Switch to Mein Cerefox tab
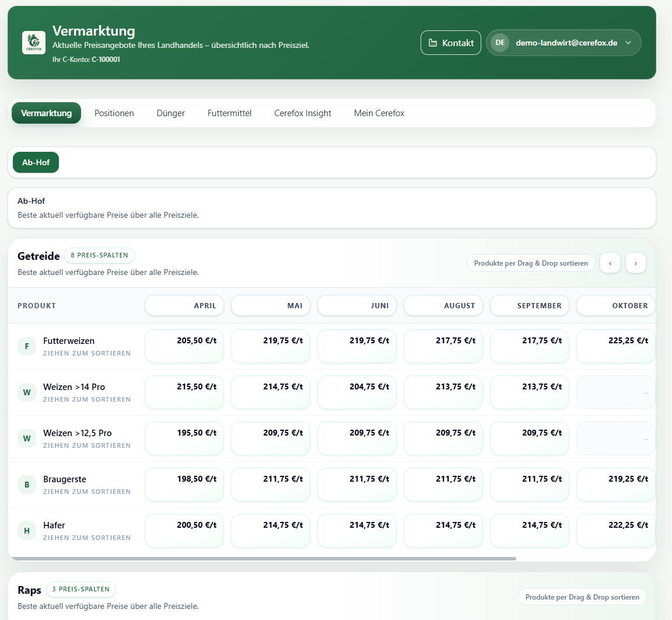 [x=379, y=113]
